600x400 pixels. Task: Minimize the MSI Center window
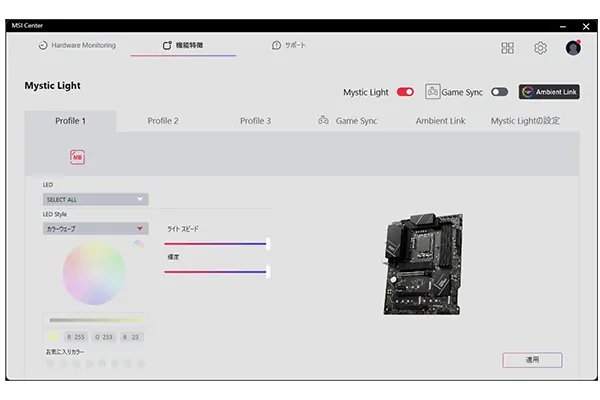[x=562, y=26]
